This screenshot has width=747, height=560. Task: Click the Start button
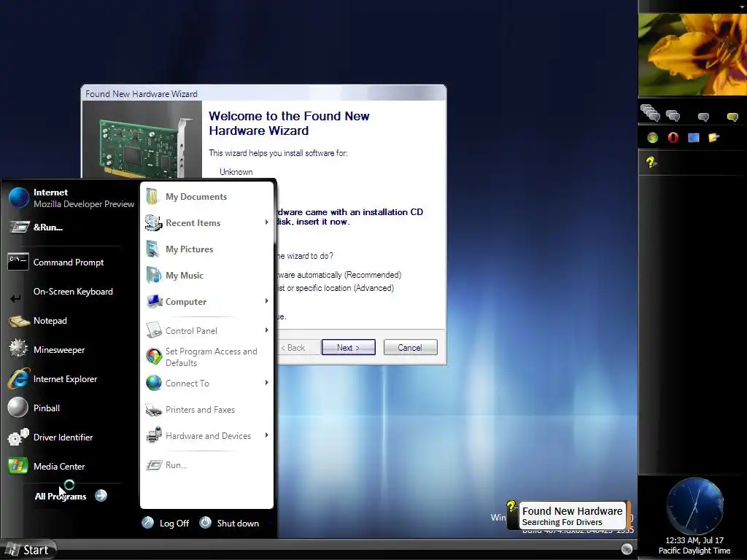pyautogui.click(x=28, y=550)
